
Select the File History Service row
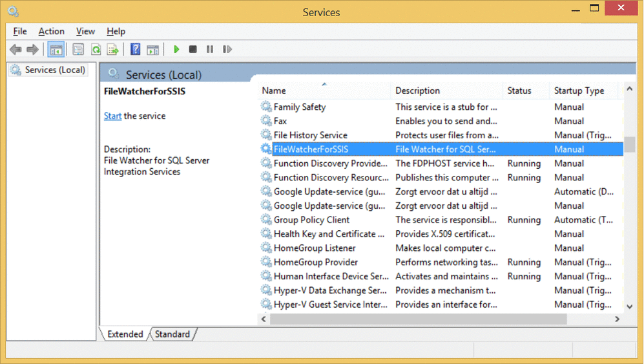[x=441, y=135]
